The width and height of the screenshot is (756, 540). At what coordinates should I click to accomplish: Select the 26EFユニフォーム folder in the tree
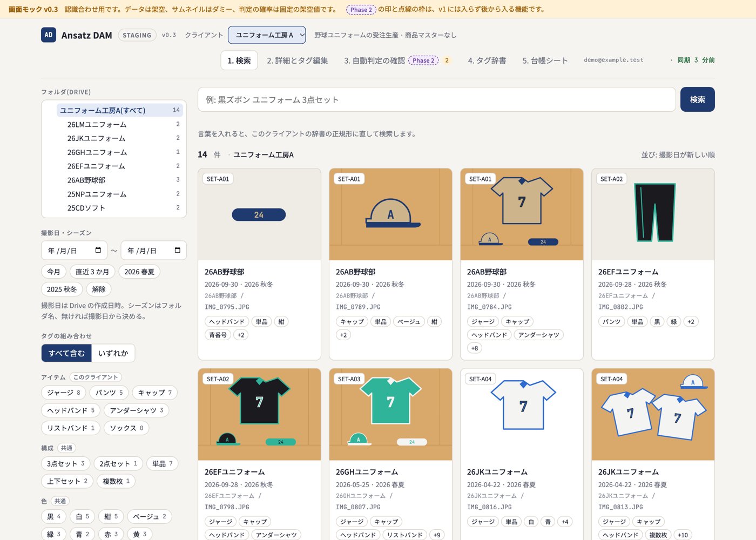[x=120, y=166]
